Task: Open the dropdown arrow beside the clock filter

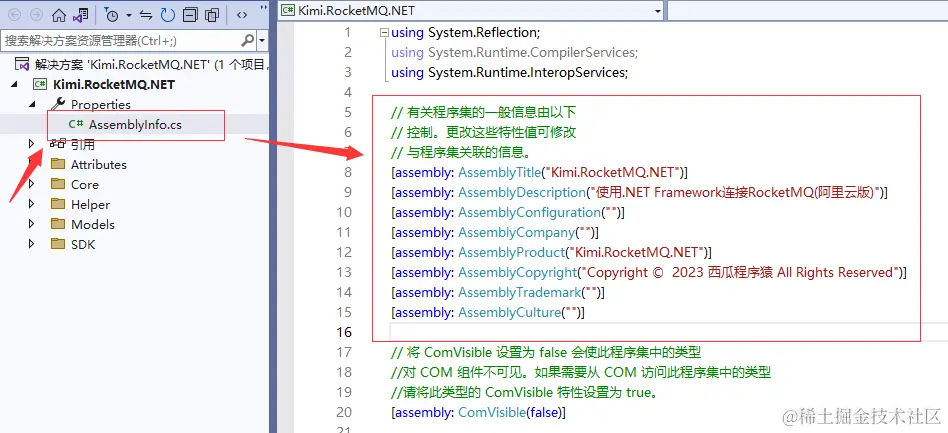Action: [x=129, y=16]
